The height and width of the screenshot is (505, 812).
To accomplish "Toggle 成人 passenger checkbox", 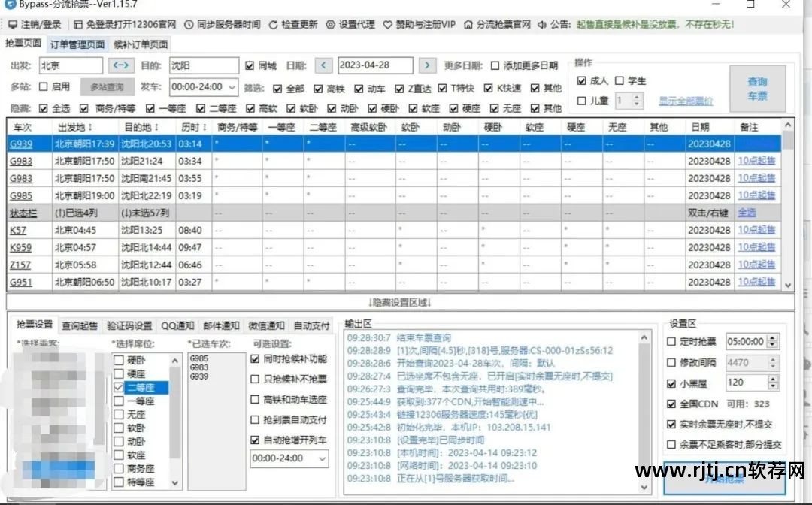I will coord(581,80).
